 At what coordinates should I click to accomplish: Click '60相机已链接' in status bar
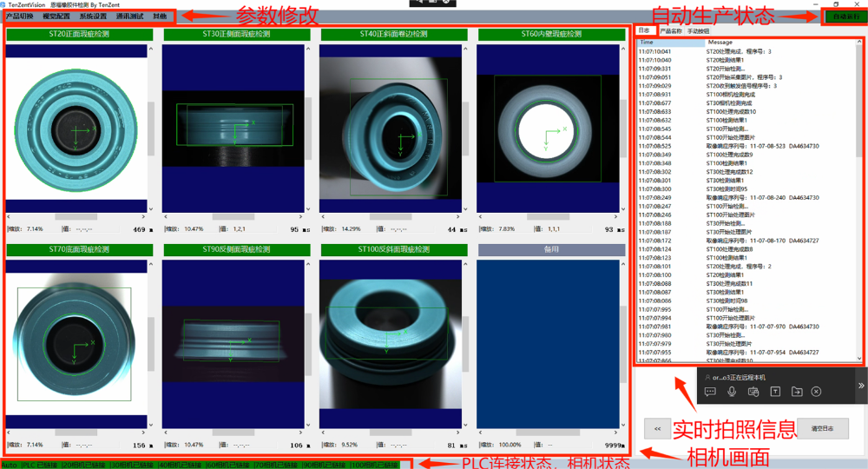click(x=228, y=466)
